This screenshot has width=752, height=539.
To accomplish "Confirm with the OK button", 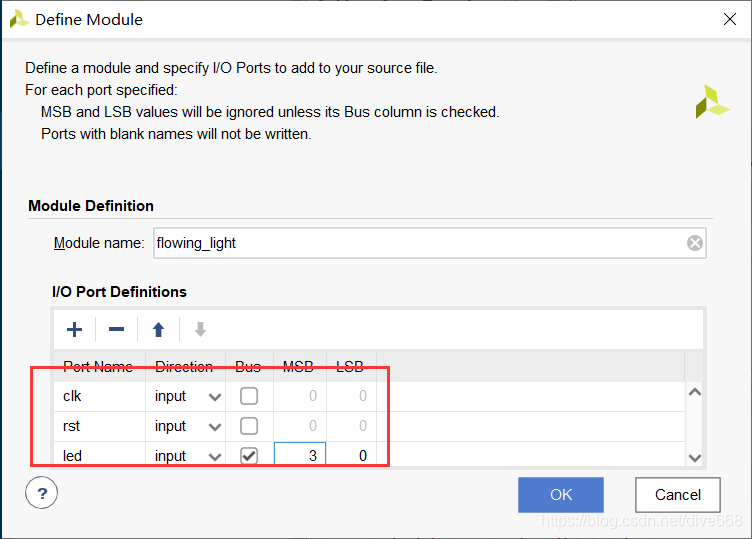I will pos(561,494).
